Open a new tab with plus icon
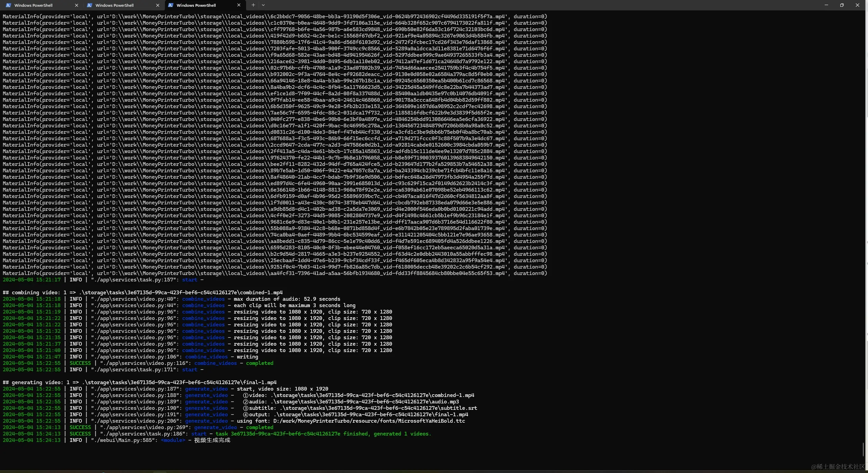 (x=253, y=5)
